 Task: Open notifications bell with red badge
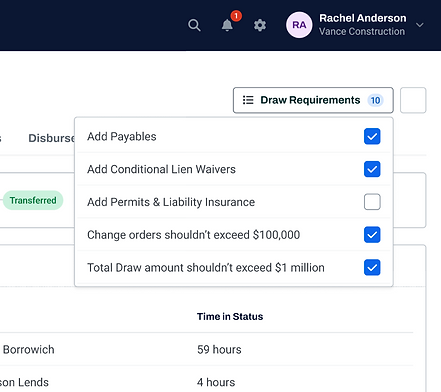[228, 25]
